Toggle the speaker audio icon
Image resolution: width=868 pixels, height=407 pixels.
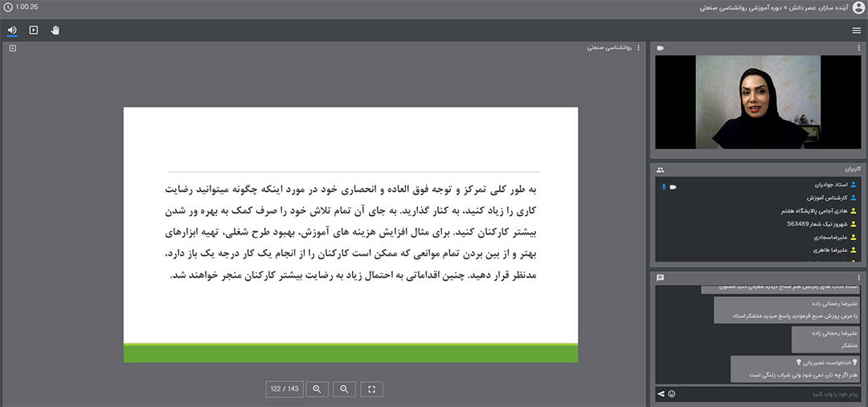point(12,31)
